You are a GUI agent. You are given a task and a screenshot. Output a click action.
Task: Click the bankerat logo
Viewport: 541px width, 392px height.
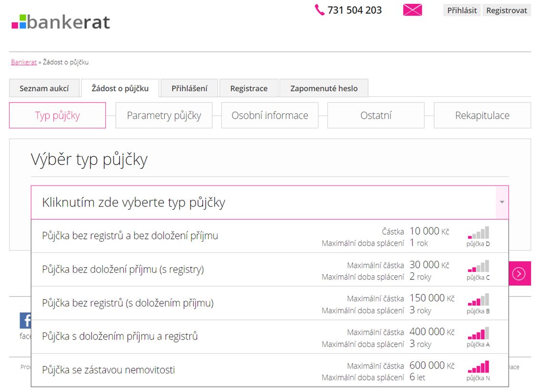pos(61,22)
